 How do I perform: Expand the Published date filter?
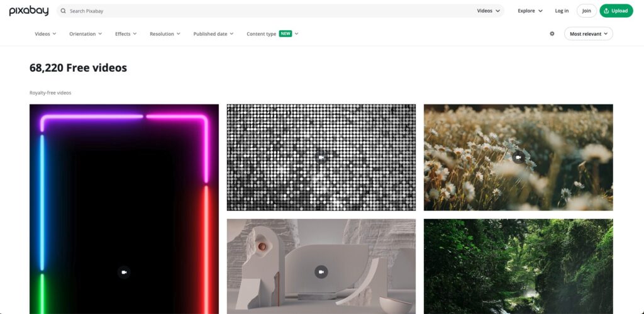(x=213, y=34)
